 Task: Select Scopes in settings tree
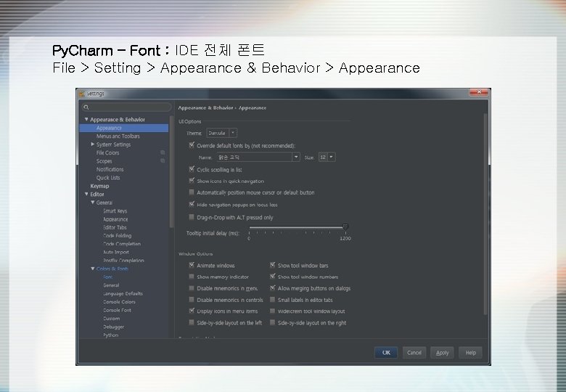pyautogui.click(x=104, y=161)
